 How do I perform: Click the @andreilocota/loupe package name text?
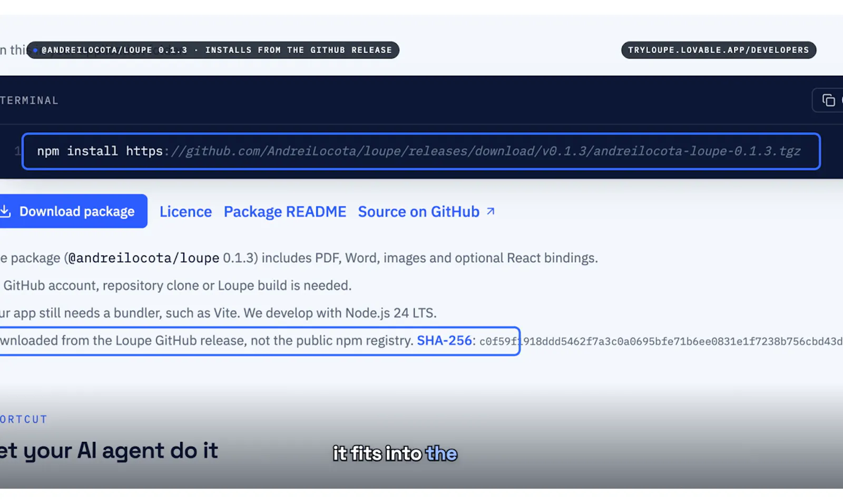144,258
